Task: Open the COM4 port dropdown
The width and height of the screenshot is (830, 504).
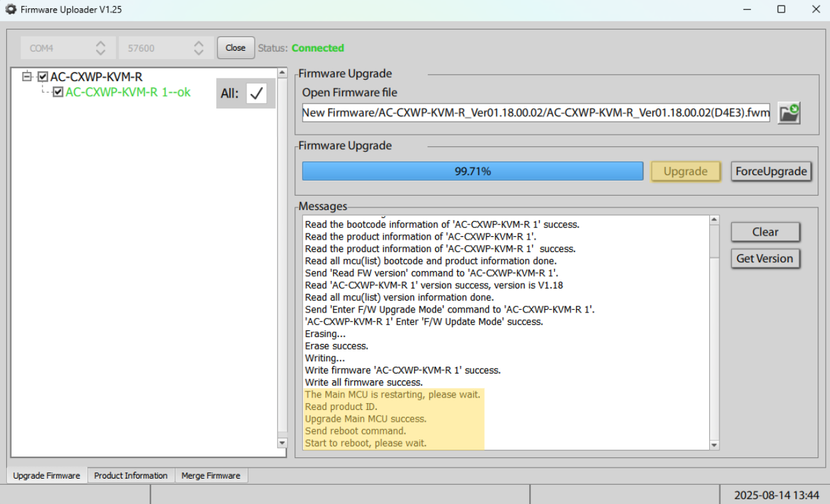Action: click(x=68, y=48)
